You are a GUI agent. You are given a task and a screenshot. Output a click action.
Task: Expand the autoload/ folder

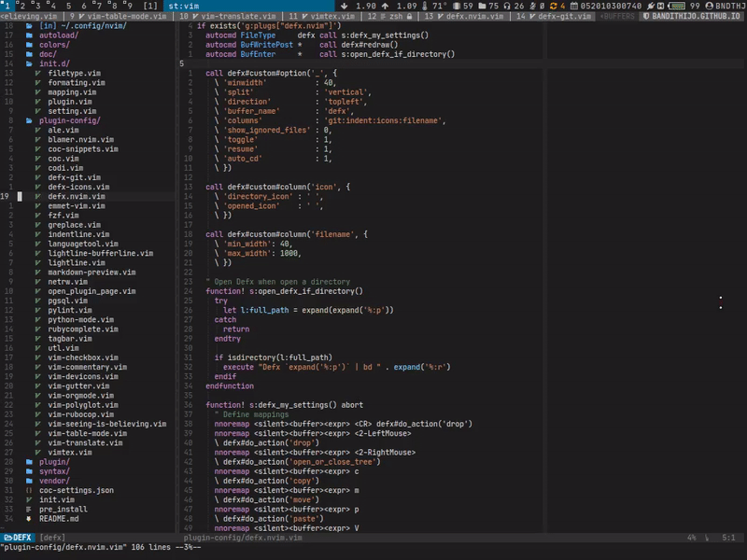(x=59, y=35)
